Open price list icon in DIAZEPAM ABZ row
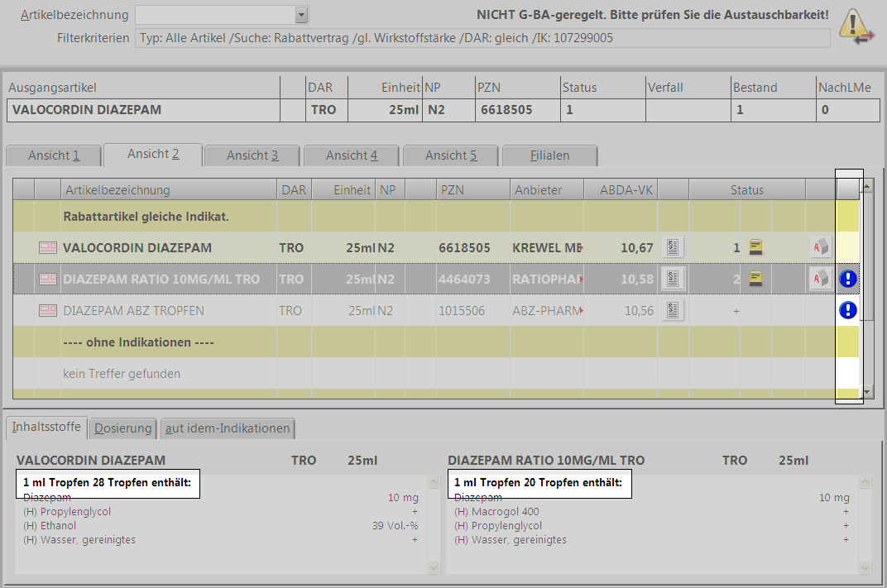Screen dimensions: 887x588 tap(674, 311)
